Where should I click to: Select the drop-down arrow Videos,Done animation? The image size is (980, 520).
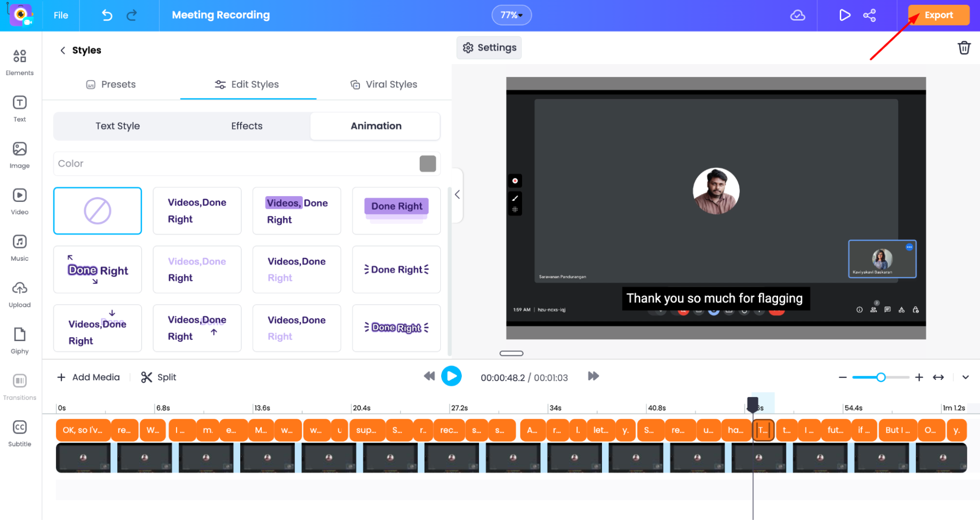[98, 328]
